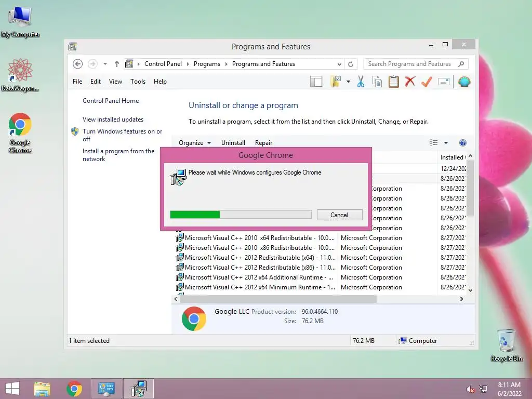Go up one folder level
The height and width of the screenshot is (399, 532).
117,64
